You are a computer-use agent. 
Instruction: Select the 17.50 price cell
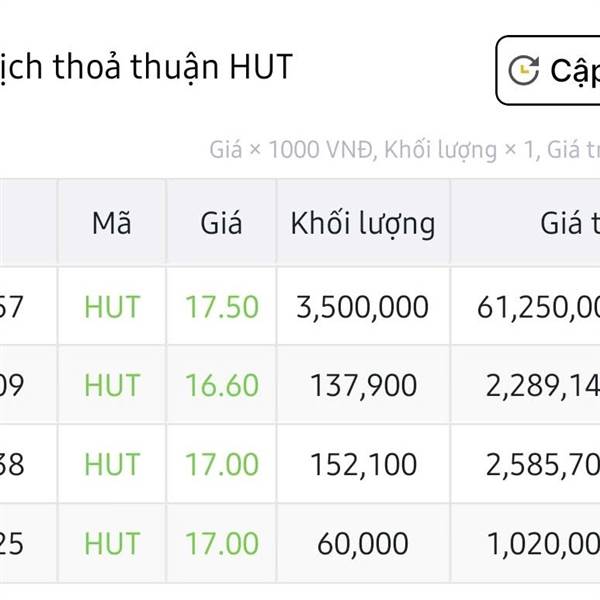tap(221, 306)
